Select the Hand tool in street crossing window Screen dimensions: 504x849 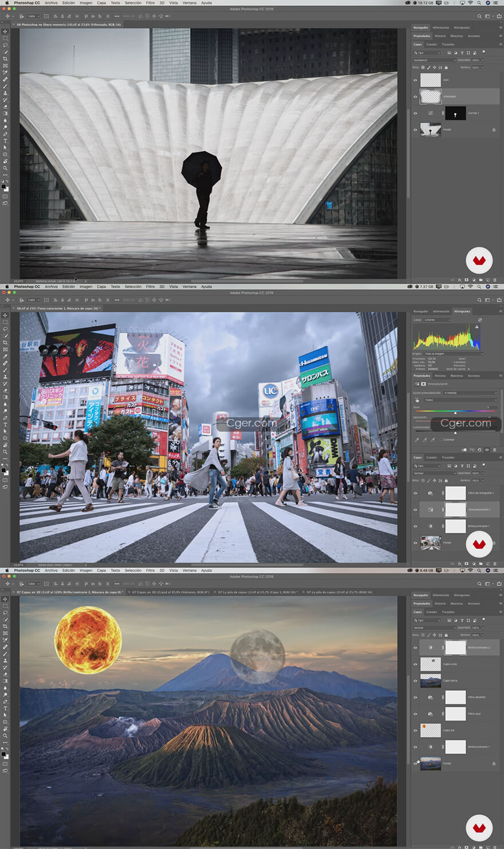5,445
